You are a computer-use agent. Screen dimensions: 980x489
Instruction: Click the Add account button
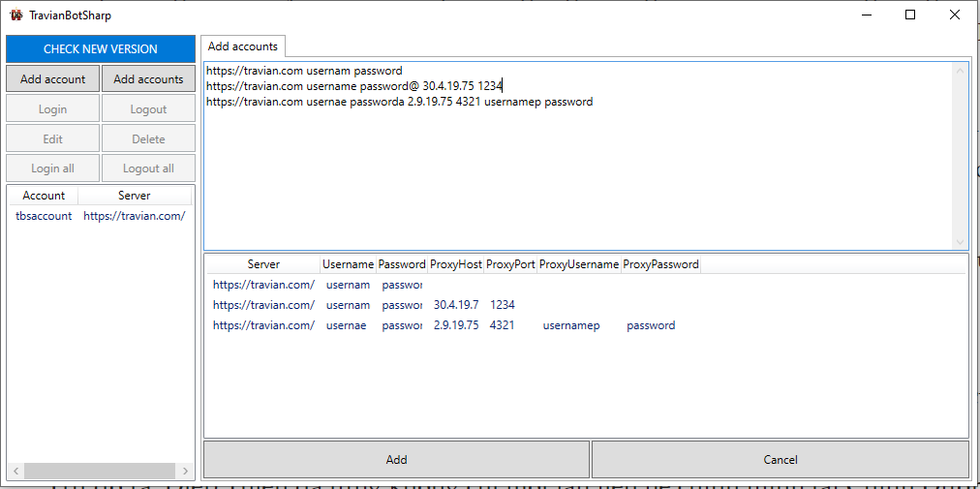[52, 78]
